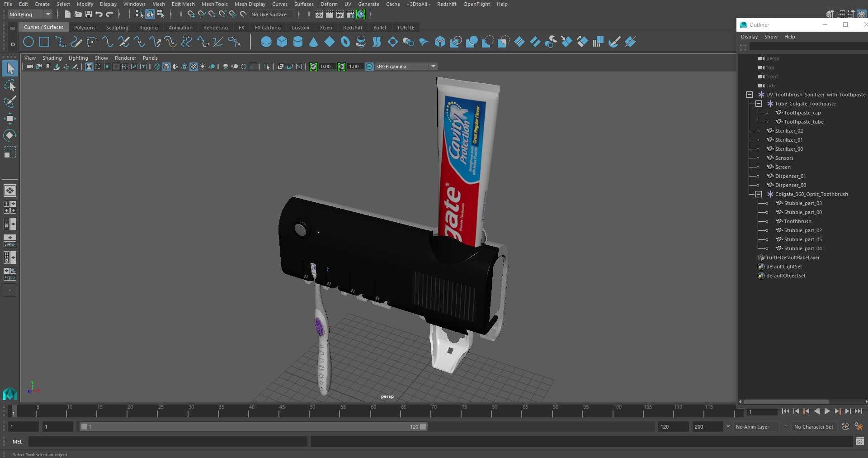Open the sRGB gamma view transform dropdown

(x=406, y=67)
